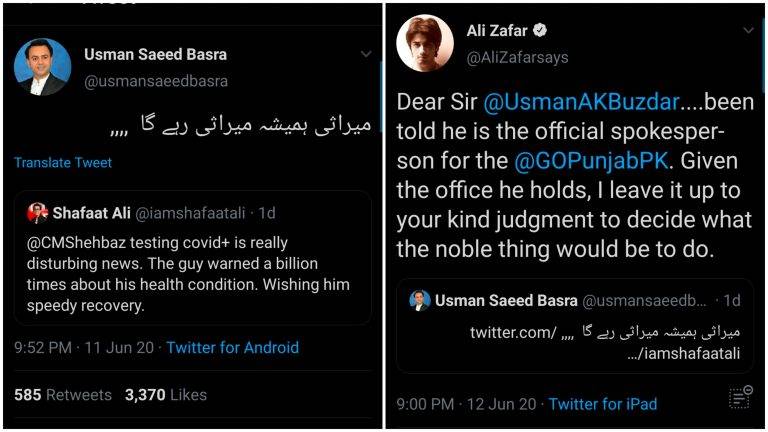This screenshot has width=768, height=432.
Task: Open the @iamshafaatali handle in quoted tweet
Action: [x=190, y=213]
